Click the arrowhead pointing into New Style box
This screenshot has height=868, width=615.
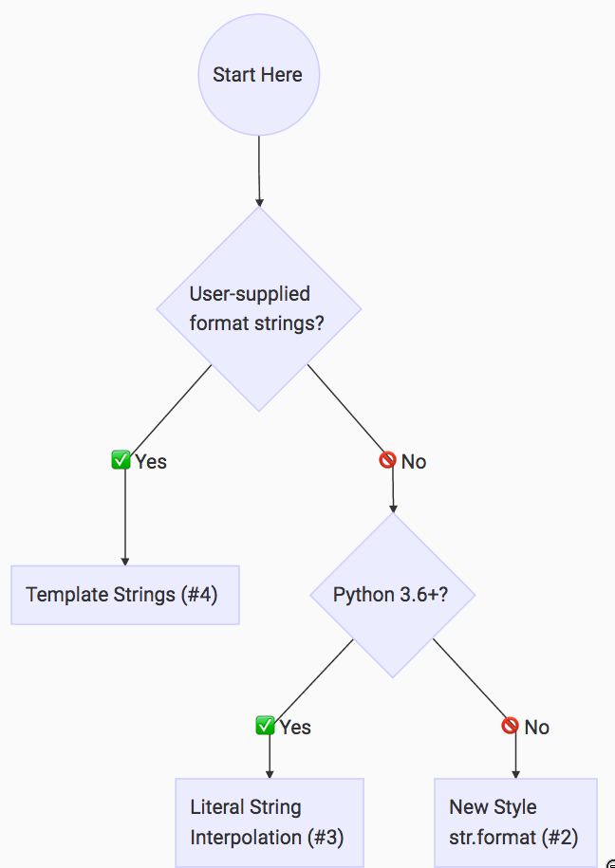pyautogui.click(x=515, y=774)
